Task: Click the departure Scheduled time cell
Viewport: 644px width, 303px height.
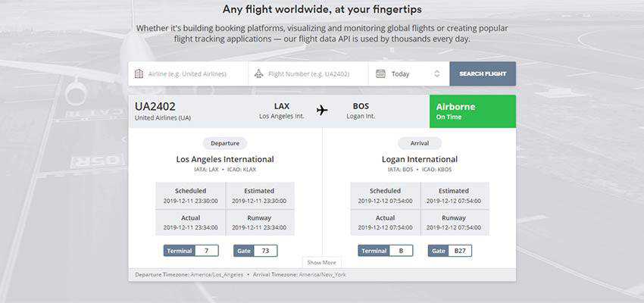Action: 190,195
